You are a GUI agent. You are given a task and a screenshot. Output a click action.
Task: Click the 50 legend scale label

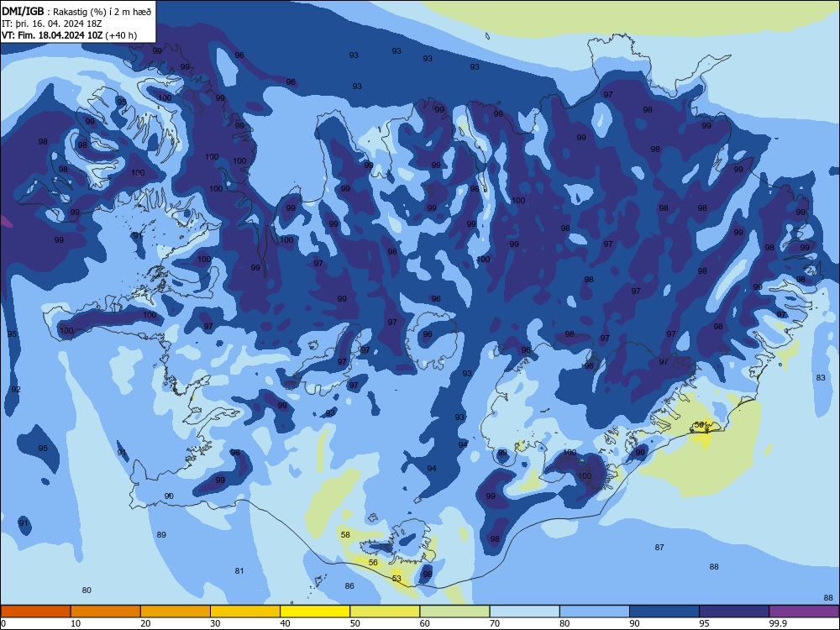[x=355, y=623]
